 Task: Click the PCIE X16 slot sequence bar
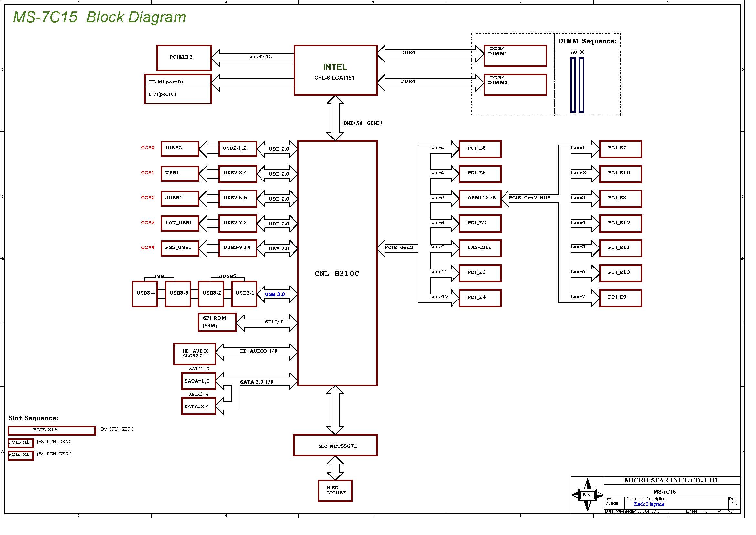point(52,430)
